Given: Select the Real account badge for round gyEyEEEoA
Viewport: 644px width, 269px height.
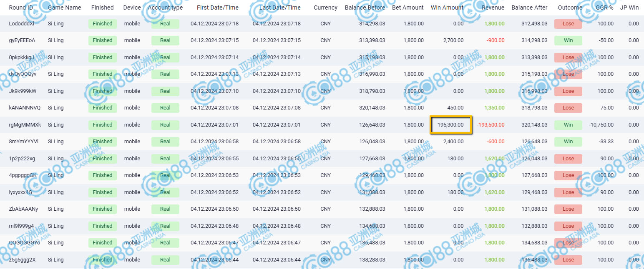Looking at the screenshot, I should [165, 40].
